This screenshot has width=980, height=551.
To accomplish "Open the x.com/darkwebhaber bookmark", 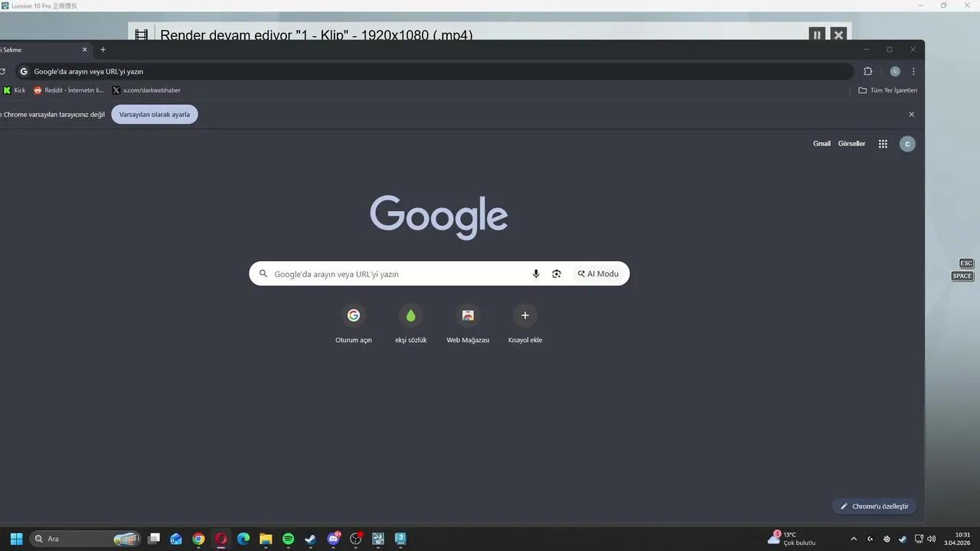I will point(146,90).
